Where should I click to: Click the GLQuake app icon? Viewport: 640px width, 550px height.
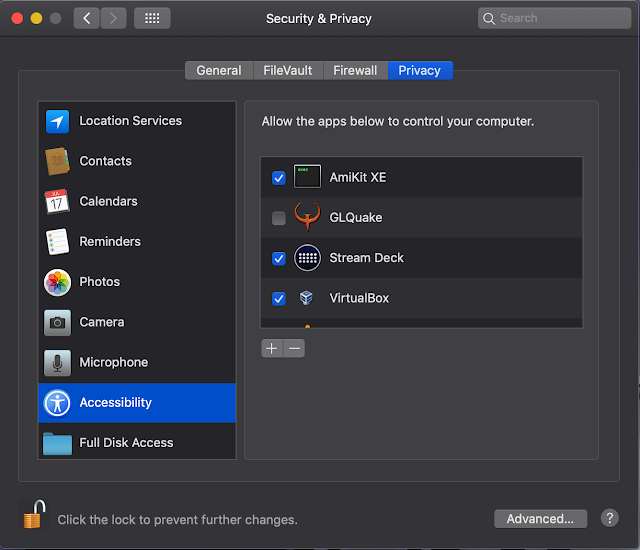click(307, 217)
